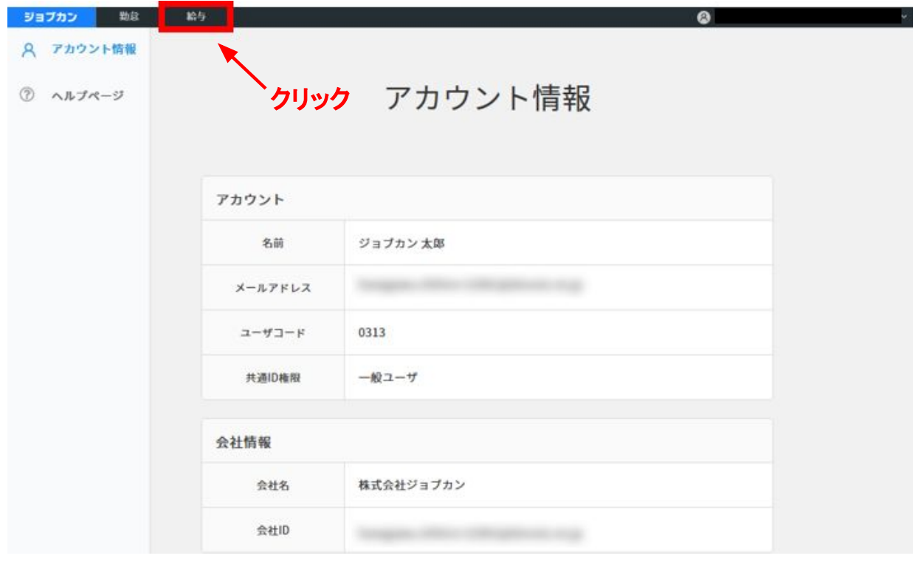
Task: Select the name value ジョブカン 太郎
Action: point(401,244)
